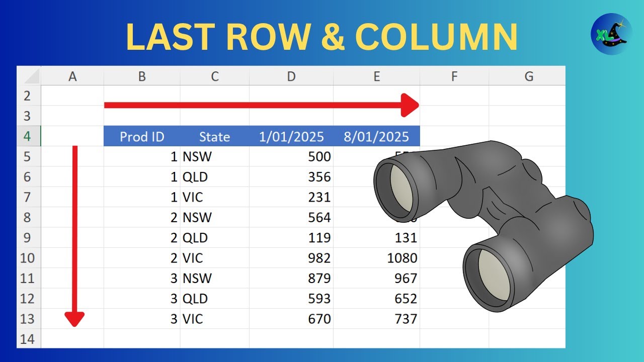
Task: Select row 14 header
Action: click(x=29, y=338)
